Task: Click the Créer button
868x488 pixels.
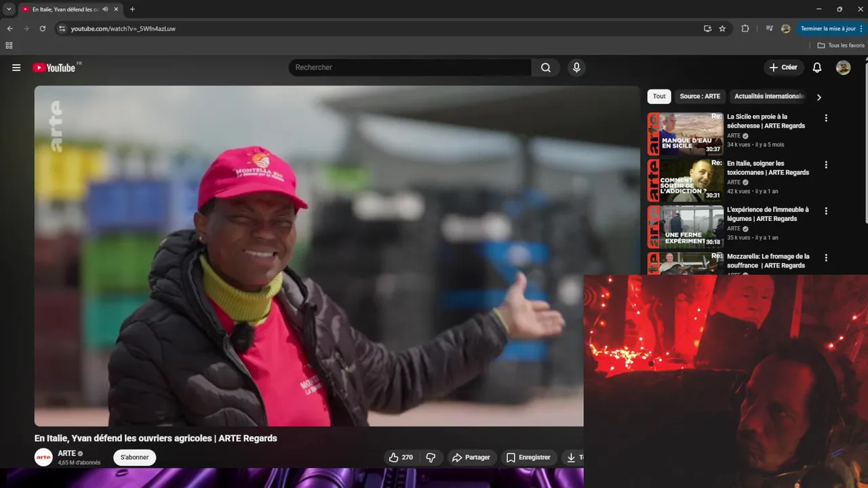Action: pos(783,68)
